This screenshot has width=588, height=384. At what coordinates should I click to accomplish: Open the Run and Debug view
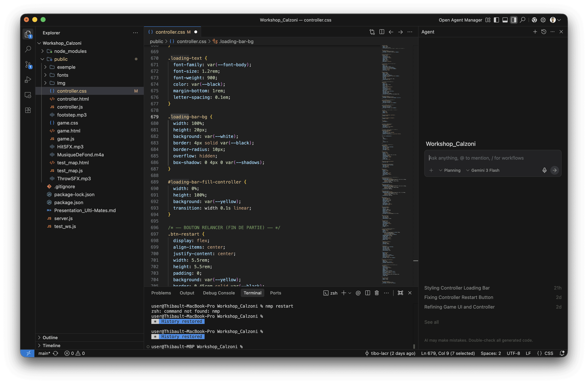click(28, 80)
